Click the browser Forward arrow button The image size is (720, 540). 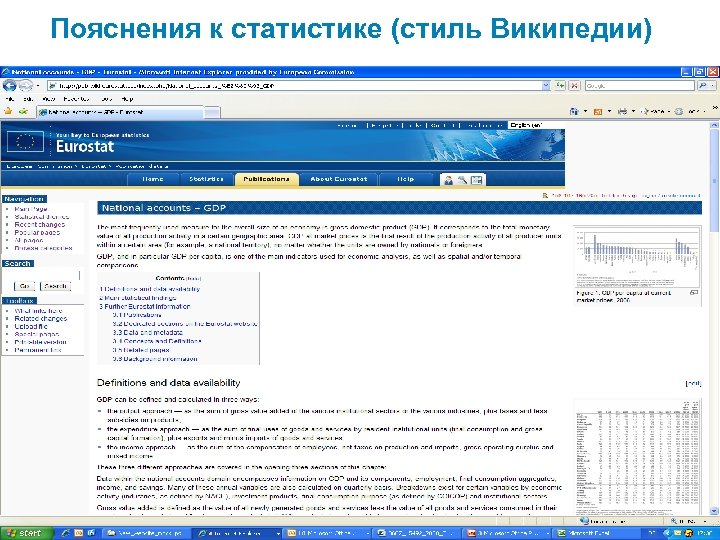pyautogui.click(x=26, y=85)
